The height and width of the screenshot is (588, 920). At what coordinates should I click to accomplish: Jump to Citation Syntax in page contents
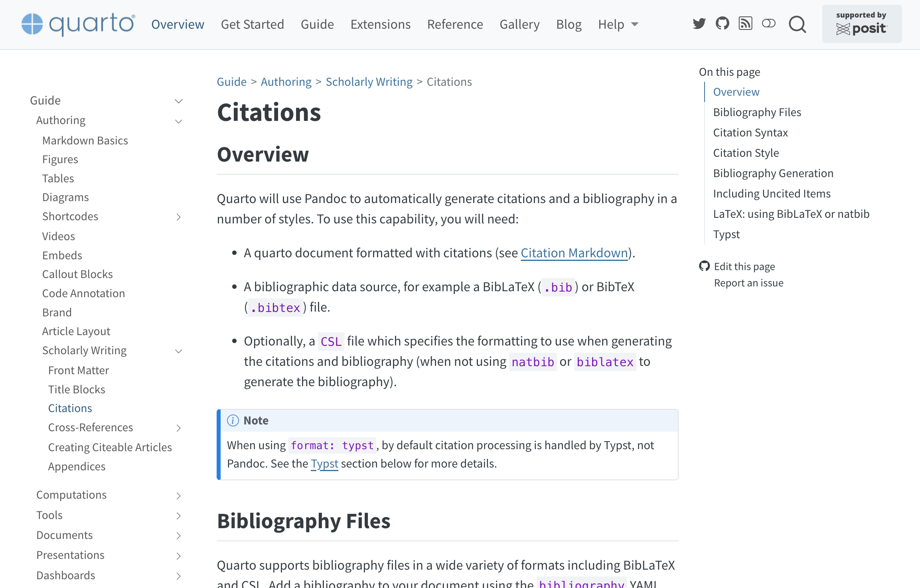[x=750, y=132]
